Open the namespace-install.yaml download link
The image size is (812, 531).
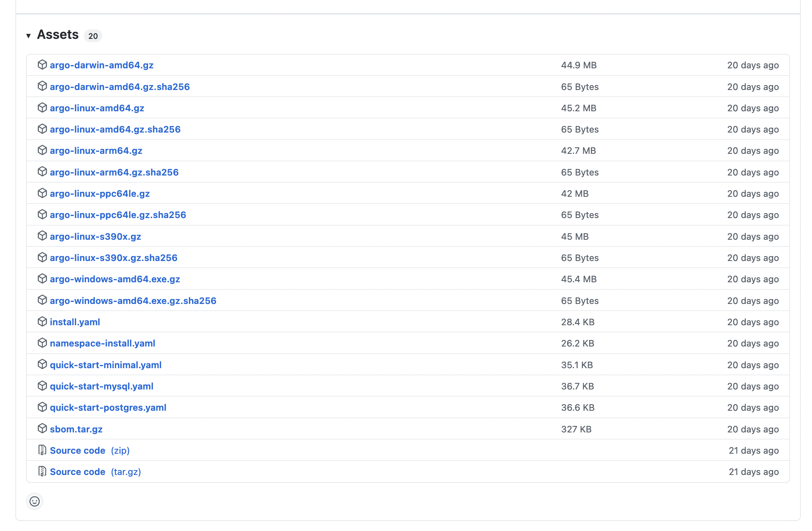tap(102, 343)
